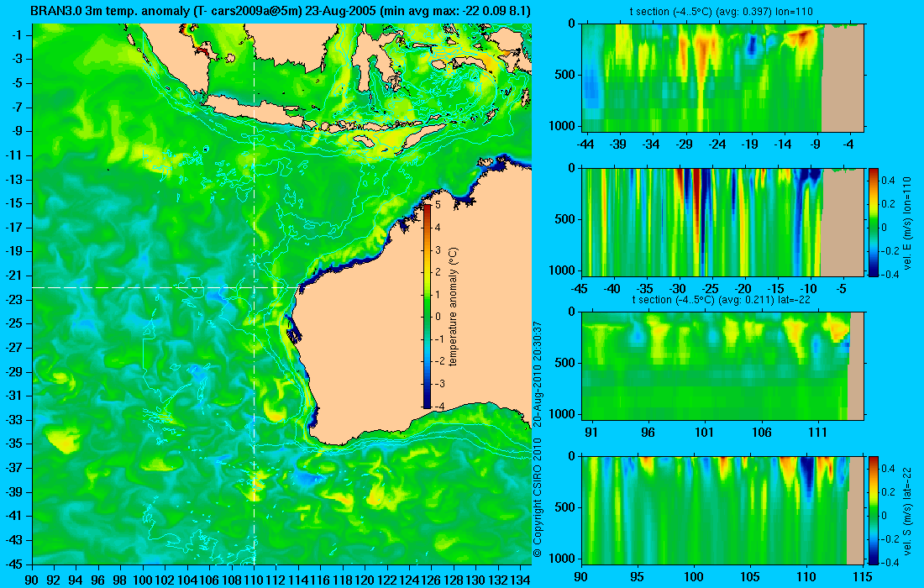The width and height of the screenshot is (924, 588).
Task: Click the 'vel. E (m/s) lon=110' scale label
Action: [907, 222]
